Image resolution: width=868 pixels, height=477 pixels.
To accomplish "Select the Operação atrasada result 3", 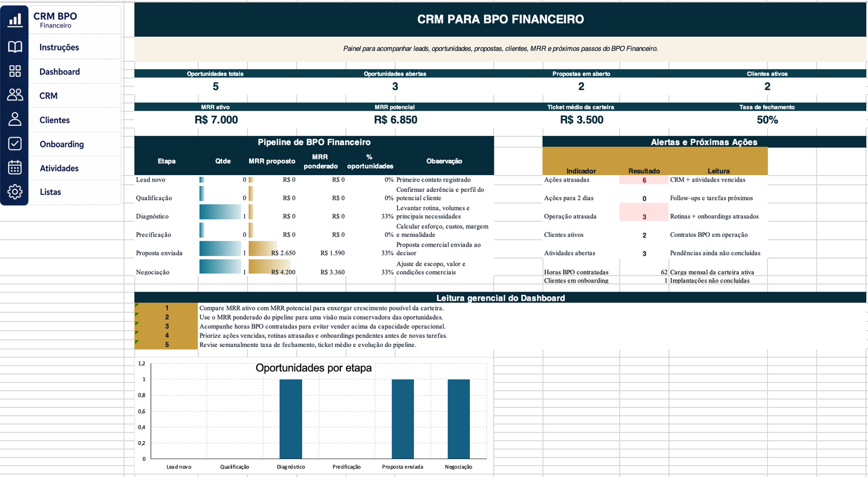I will coord(644,212).
